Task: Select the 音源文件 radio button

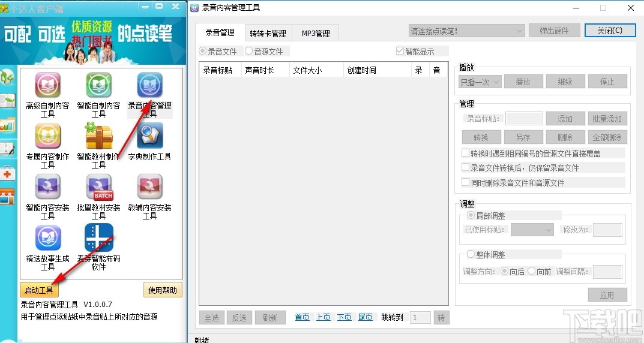Action: [248, 51]
